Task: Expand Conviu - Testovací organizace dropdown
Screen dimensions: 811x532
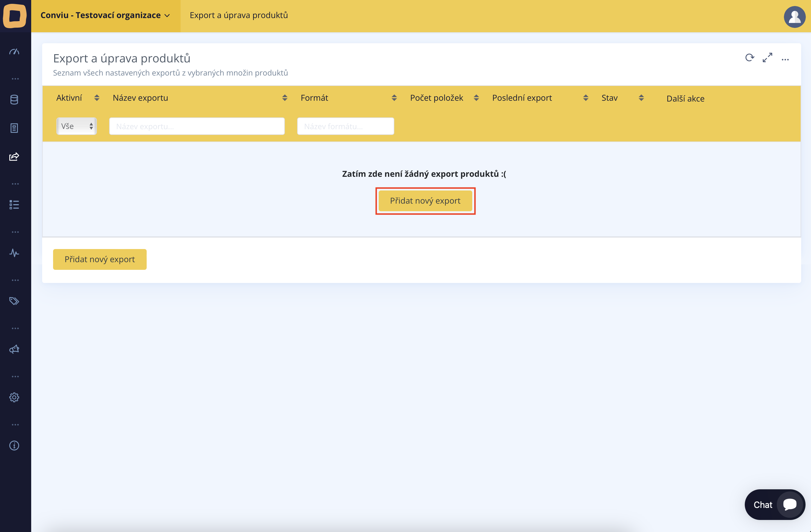Action: [105, 15]
